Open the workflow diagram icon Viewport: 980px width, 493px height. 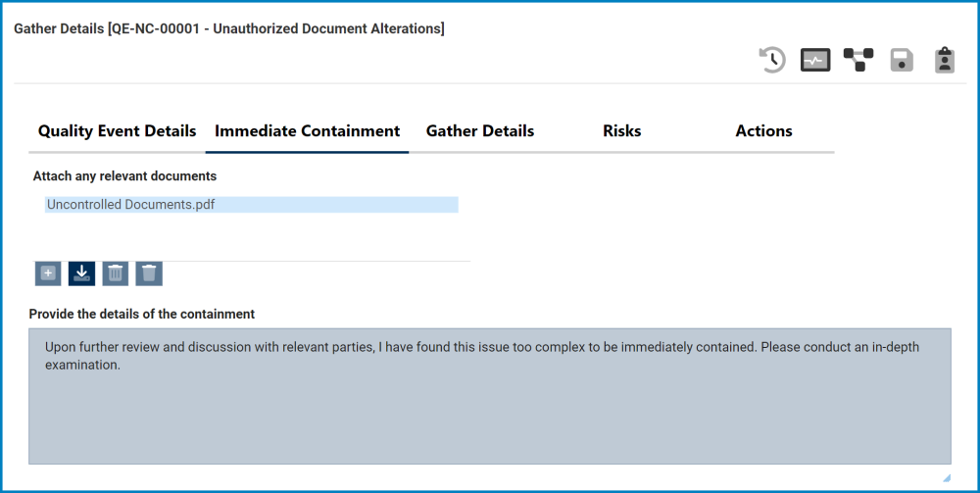pyautogui.click(x=858, y=61)
